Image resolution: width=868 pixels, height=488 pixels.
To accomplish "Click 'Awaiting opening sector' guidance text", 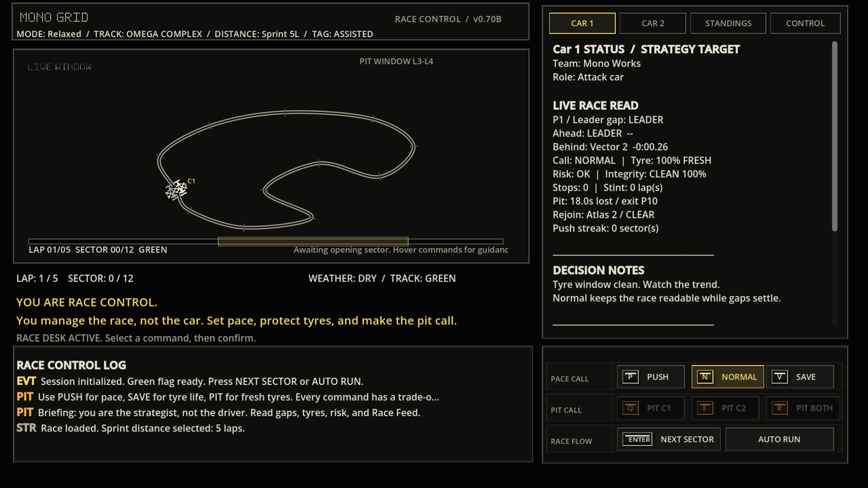I will click(401, 250).
